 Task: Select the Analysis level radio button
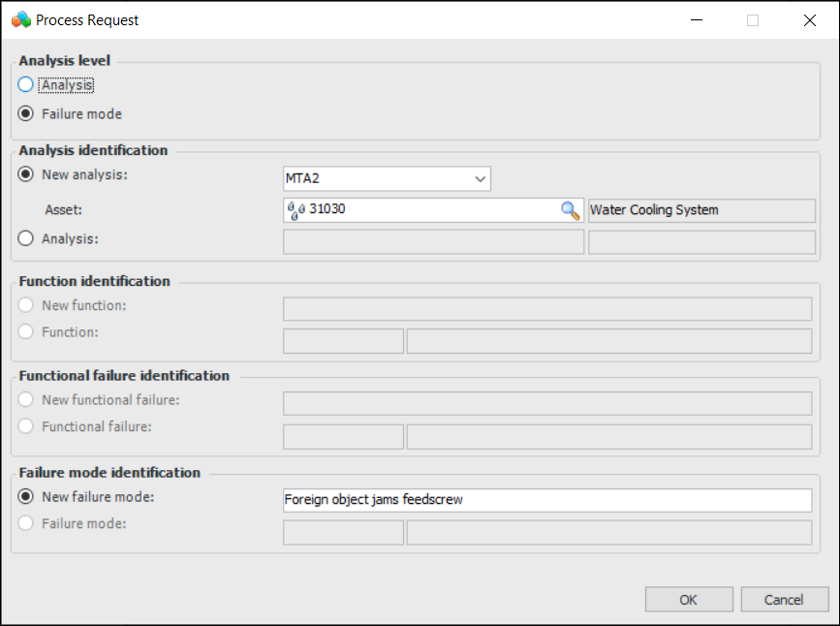click(26, 85)
